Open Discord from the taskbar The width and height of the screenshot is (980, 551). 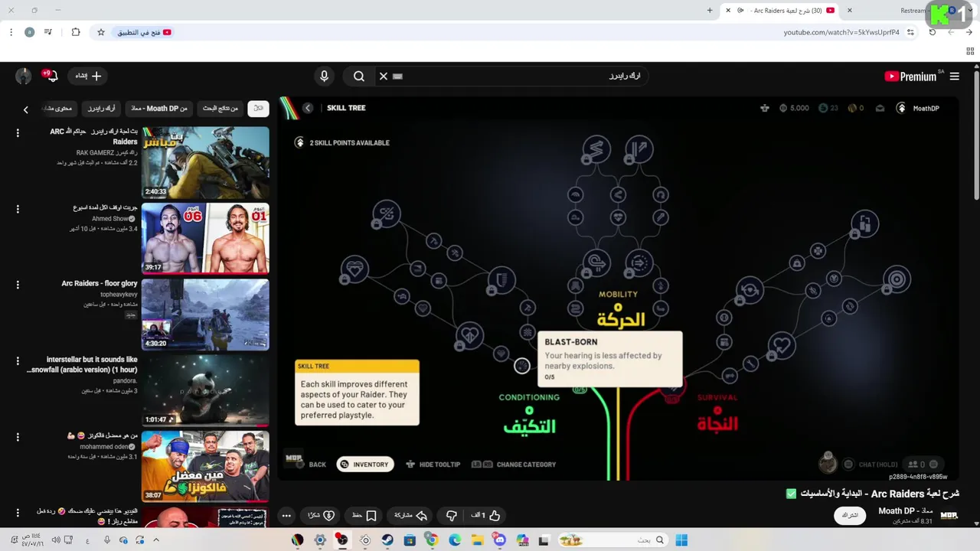click(500, 540)
